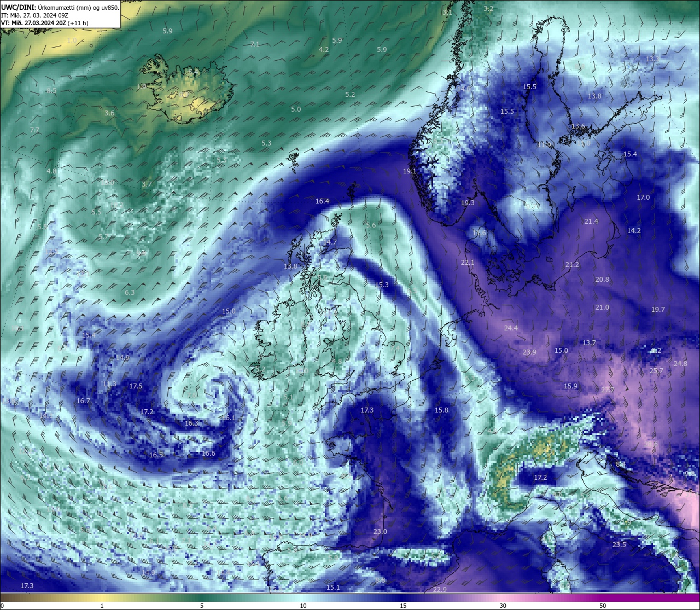Click the 14.7 value over northern Scotland
This screenshot has height=610, width=700.
[x=330, y=242]
